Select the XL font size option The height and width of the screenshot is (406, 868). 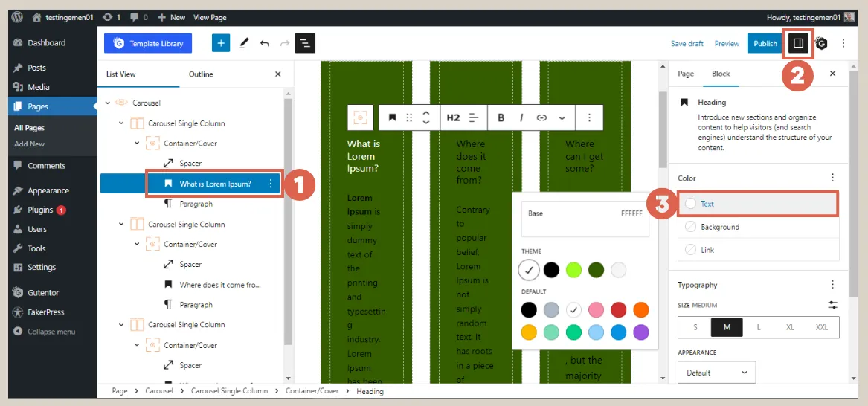coord(790,327)
